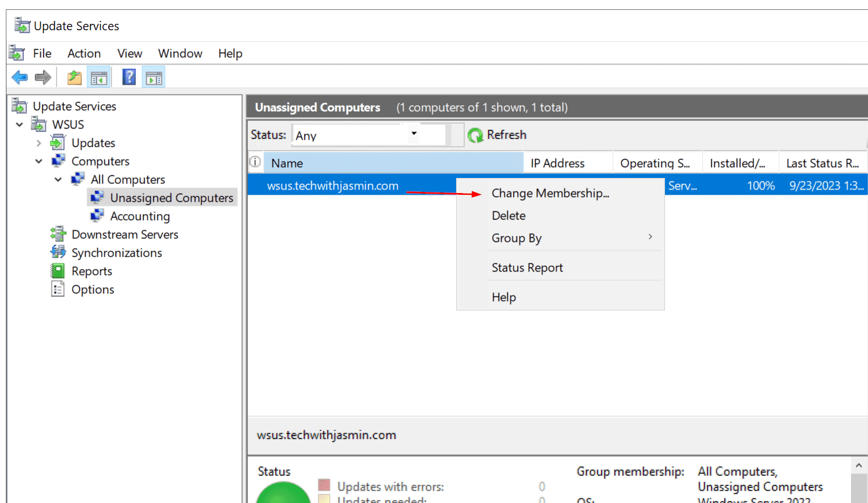Click the WSUS server icon in tree
The image size is (868, 503).
coord(39,124)
